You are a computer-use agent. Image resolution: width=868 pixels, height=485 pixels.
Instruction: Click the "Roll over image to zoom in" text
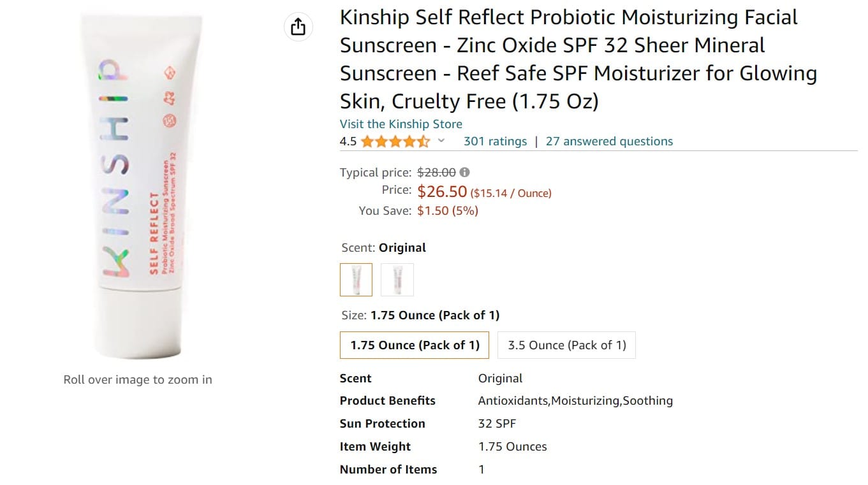click(138, 380)
